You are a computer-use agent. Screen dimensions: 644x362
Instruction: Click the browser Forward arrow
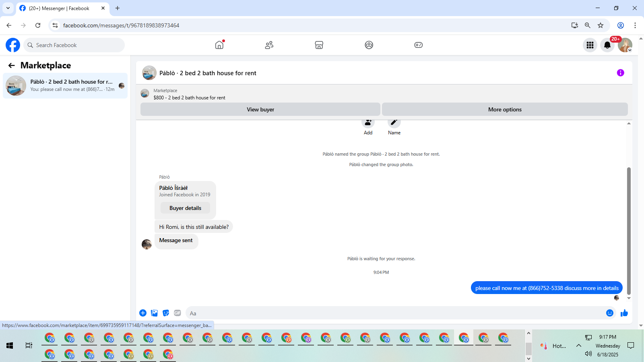(23, 25)
